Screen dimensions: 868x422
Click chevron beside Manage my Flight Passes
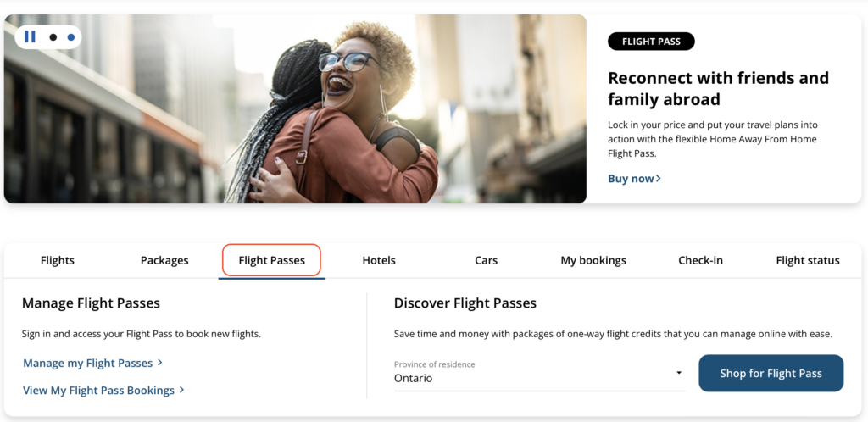point(160,363)
